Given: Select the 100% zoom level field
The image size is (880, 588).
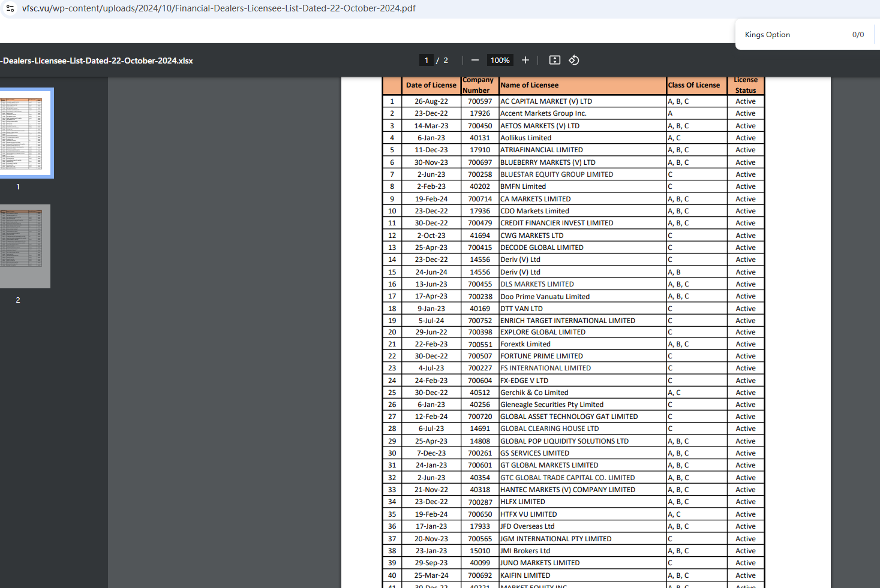Looking at the screenshot, I should (x=500, y=60).
